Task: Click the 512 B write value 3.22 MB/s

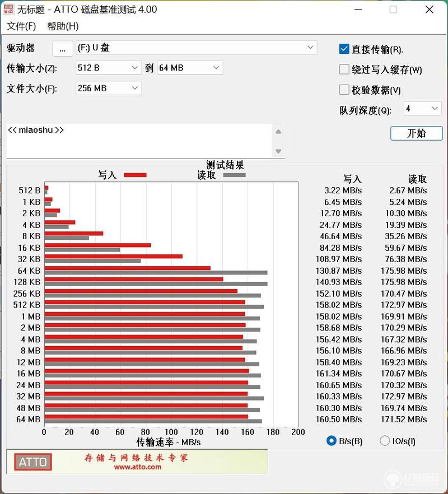Action: (343, 190)
